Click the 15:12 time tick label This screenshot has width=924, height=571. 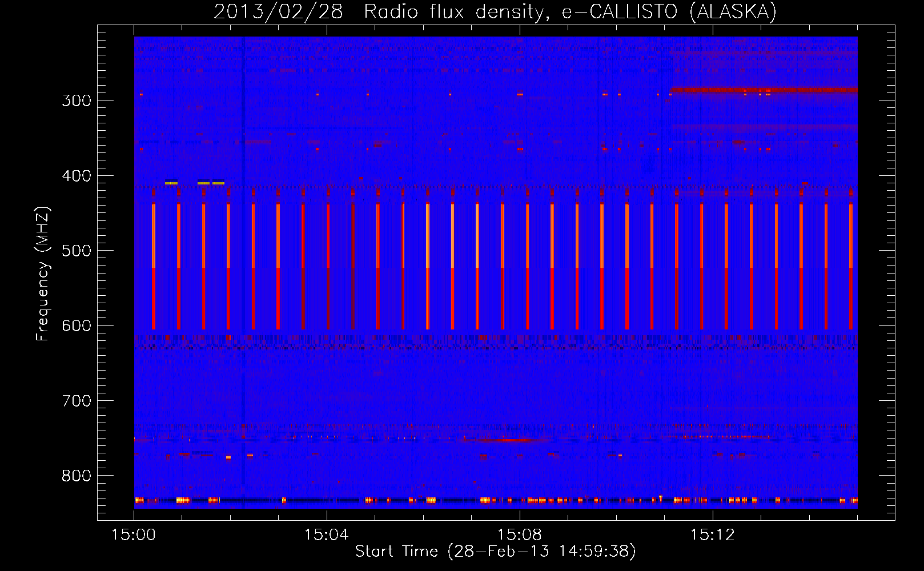712,535
